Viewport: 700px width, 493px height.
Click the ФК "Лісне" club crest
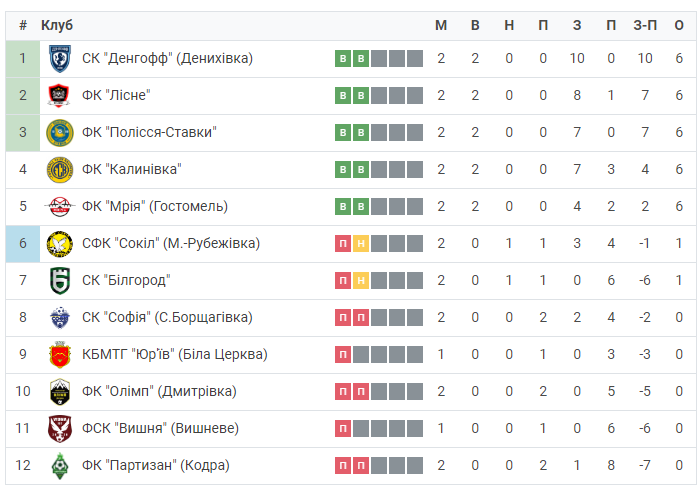tap(59, 96)
